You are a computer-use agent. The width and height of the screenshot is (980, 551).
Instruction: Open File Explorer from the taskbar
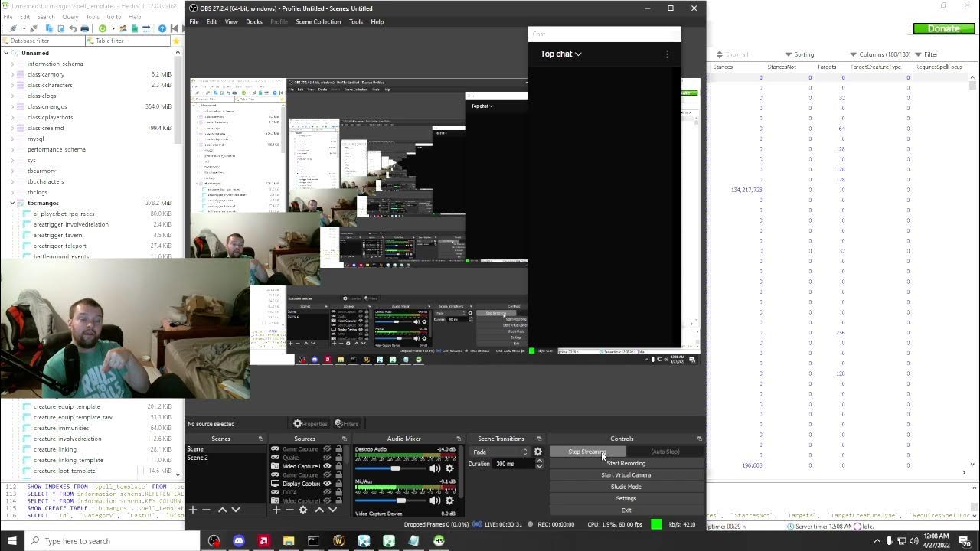(289, 541)
